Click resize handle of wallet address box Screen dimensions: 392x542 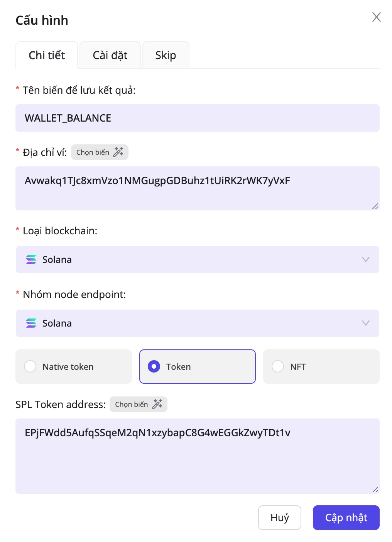pyautogui.click(x=375, y=206)
